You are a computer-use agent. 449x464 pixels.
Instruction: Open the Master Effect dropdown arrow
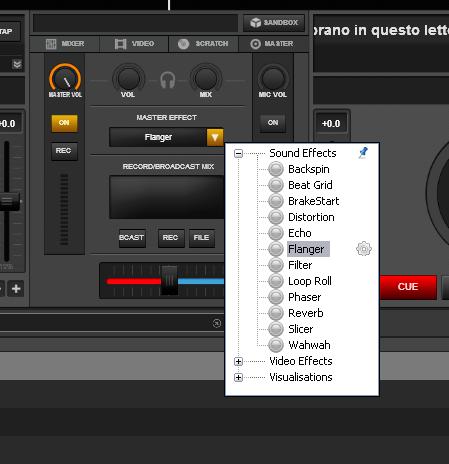point(215,137)
